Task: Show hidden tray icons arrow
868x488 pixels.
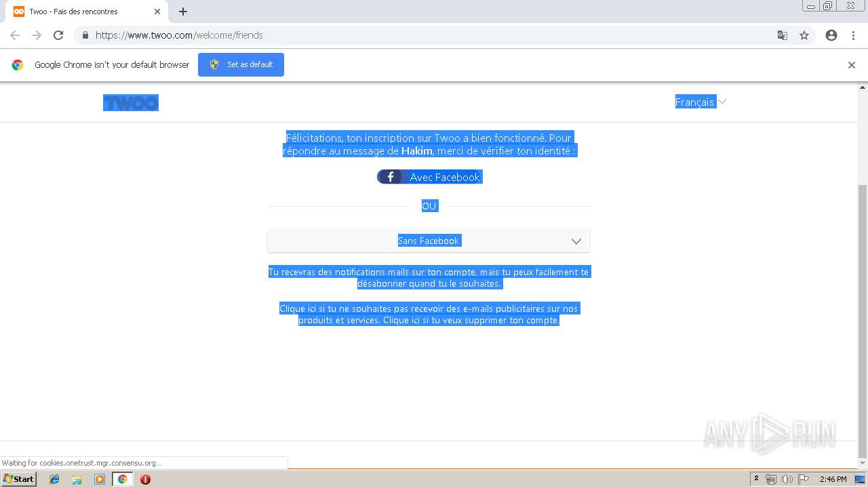Action: pyautogui.click(x=756, y=479)
